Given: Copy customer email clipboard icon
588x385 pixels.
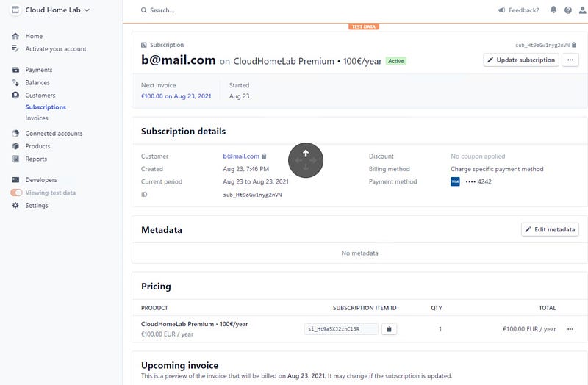Looking at the screenshot, I should point(264,156).
